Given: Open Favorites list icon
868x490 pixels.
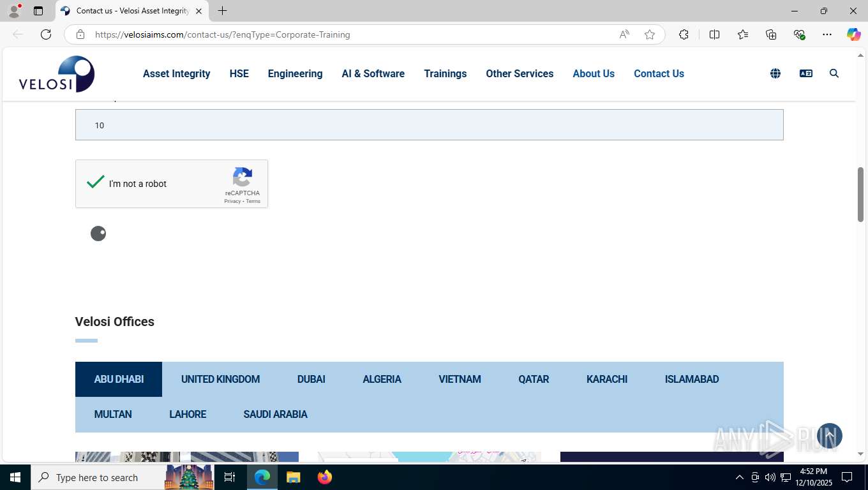Looking at the screenshot, I should (x=743, y=34).
